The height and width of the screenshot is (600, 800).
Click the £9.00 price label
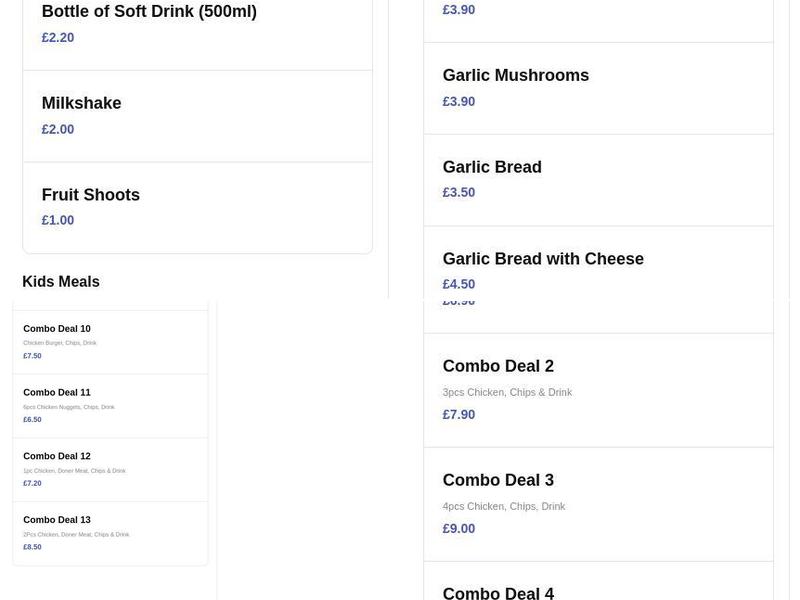coord(459,527)
